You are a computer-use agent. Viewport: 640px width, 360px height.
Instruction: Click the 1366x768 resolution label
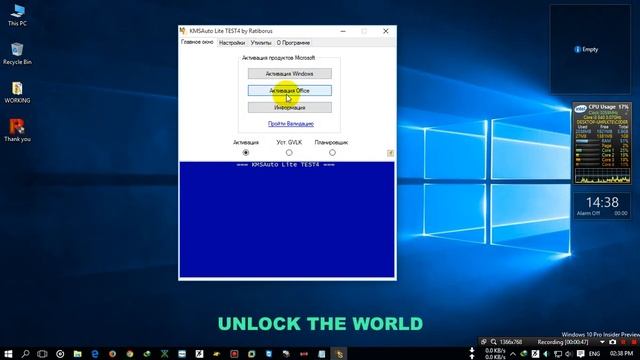[x=511, y=342]
